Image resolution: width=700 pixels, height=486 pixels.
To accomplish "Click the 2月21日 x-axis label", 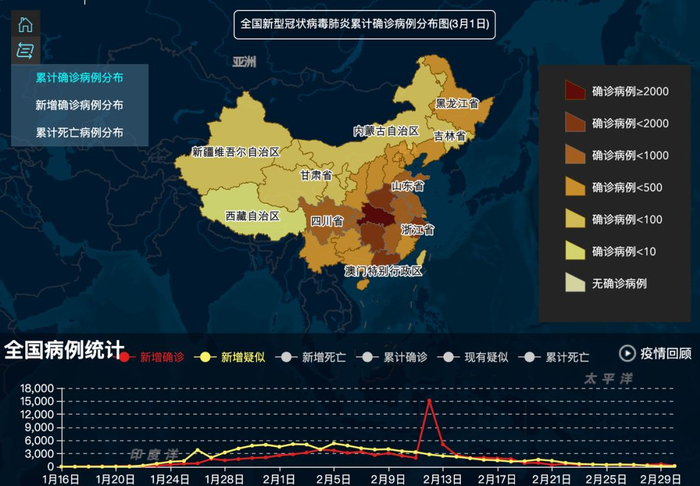I will tap(552, 480).
